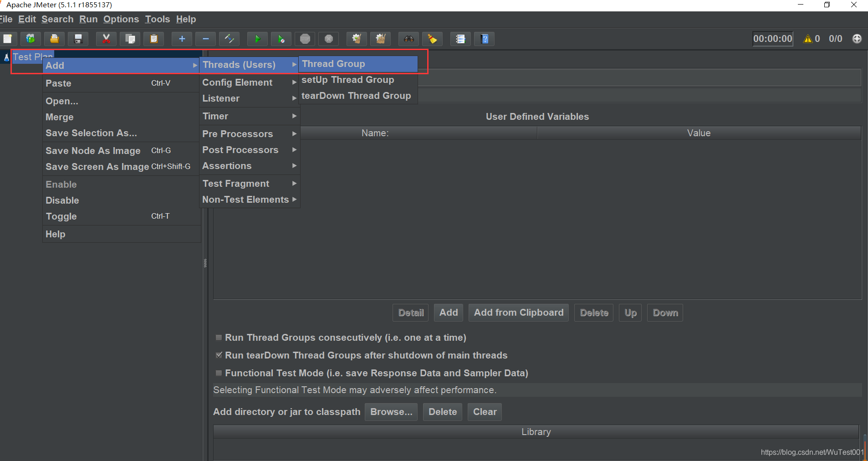Expand the Listener submenu
The image size is (868, 461).
250,98
